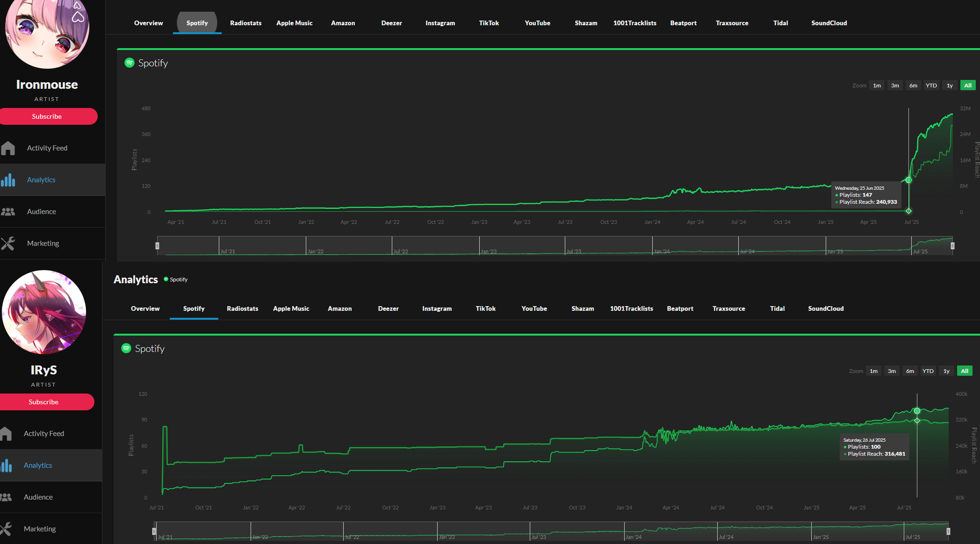Subscribe to IRyS artist
The height and width of the screenshot is (544, 980).
tap(43, 402)
